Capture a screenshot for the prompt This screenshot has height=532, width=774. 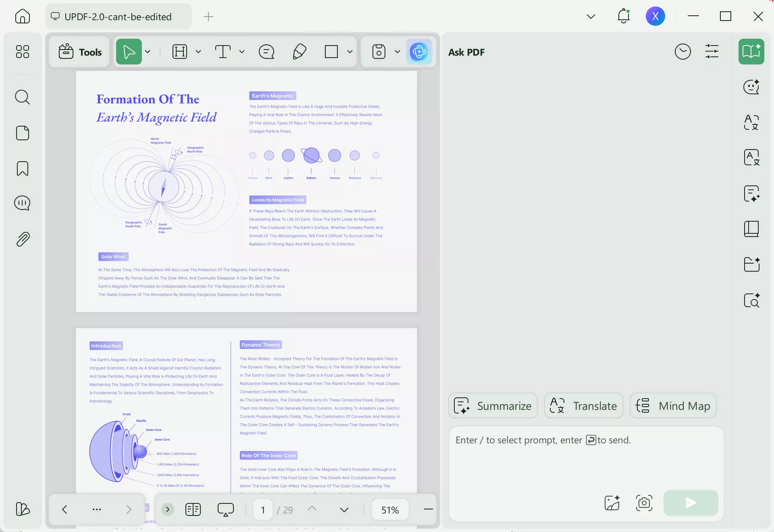(644, 503)
